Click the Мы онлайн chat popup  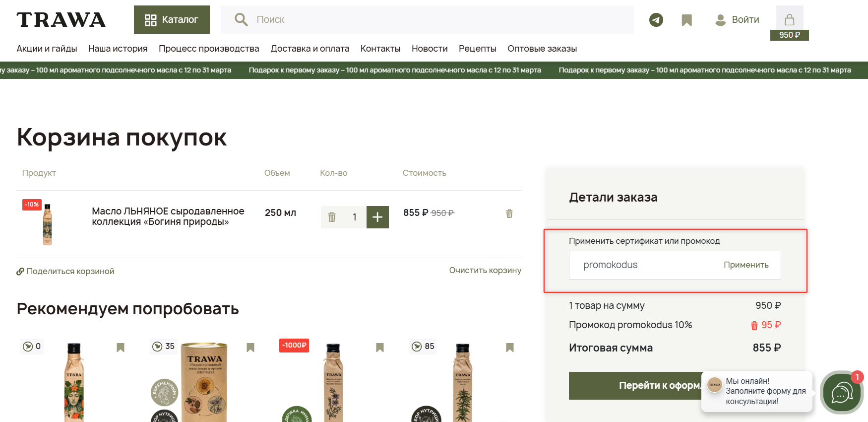pos(757,391)
